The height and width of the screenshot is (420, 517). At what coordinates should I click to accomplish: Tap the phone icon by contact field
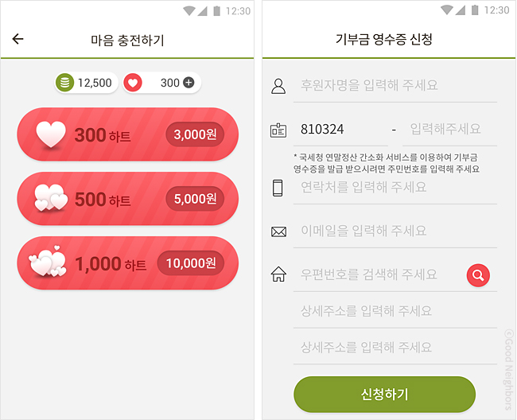278,188
